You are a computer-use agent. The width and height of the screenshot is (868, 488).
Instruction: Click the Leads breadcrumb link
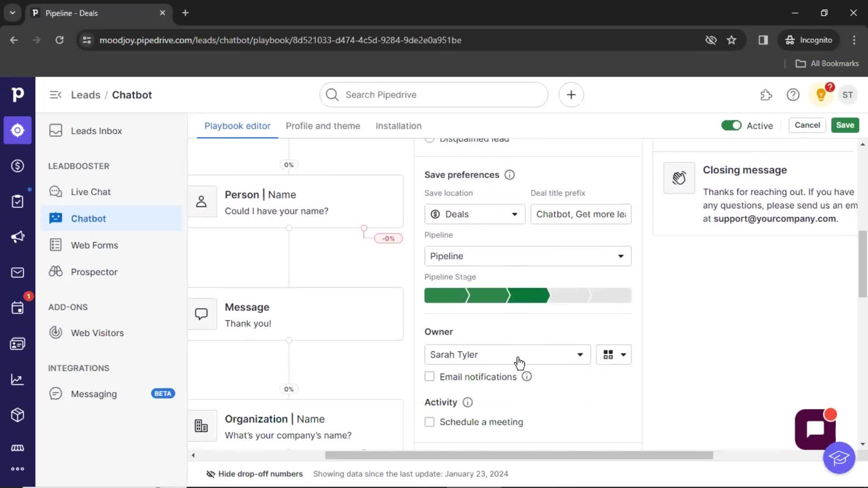pos(85,95)
